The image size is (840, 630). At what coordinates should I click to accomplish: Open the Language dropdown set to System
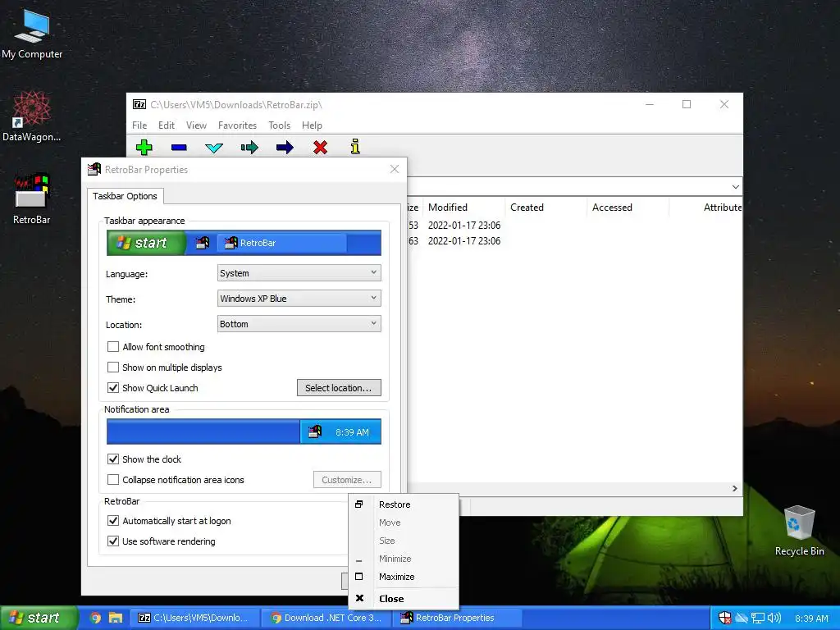(299, 273)
